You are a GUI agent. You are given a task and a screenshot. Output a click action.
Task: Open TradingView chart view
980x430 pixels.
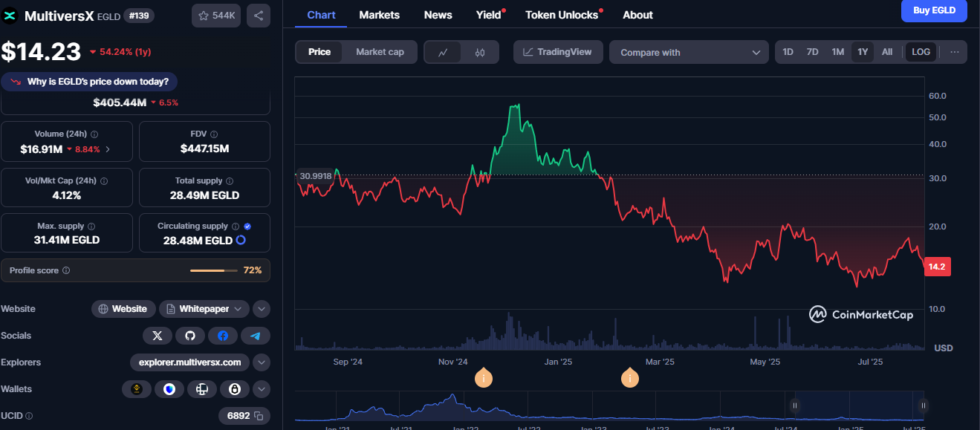pos(558,52)
